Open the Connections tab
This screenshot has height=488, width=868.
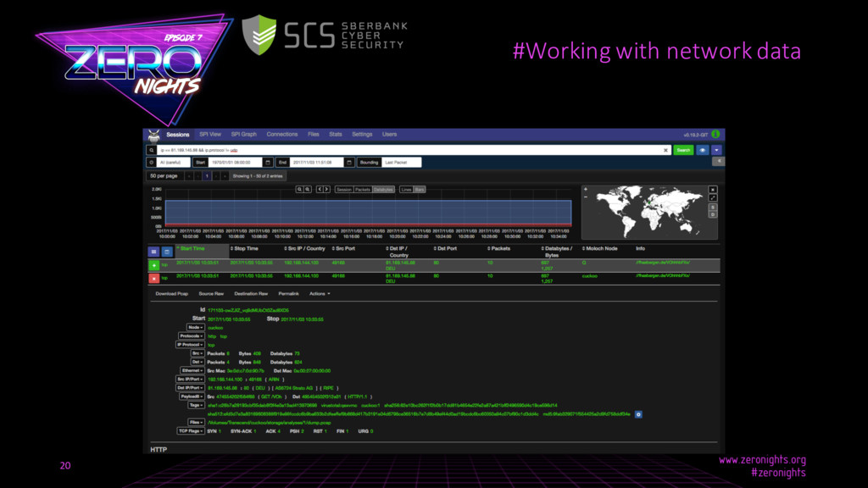[x=281, y=135]
